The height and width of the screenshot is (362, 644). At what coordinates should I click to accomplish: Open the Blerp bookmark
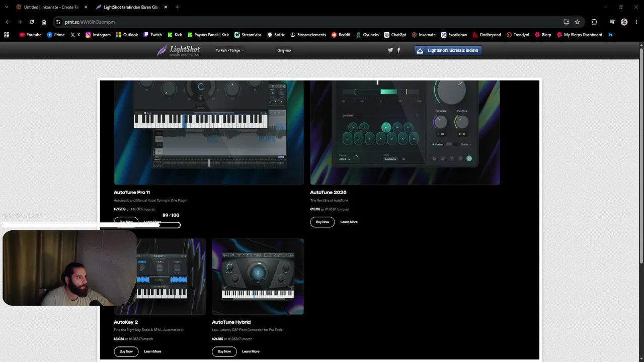pyautogui.click(x=543, y=35)
